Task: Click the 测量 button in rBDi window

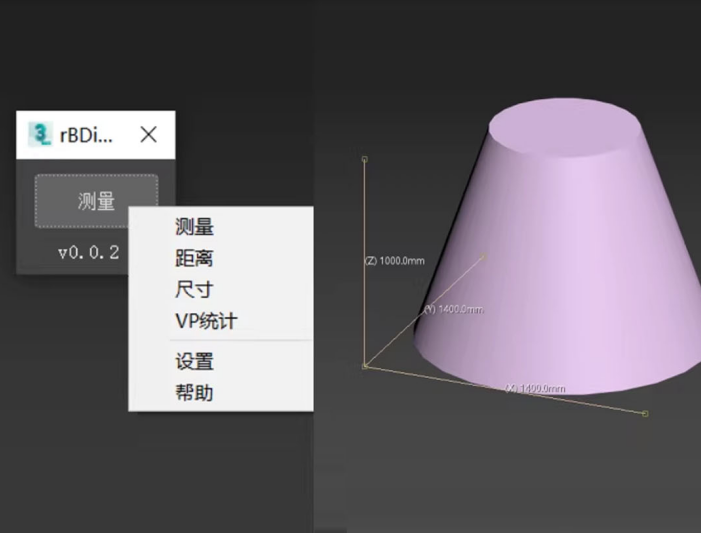Action: point(96,201)
